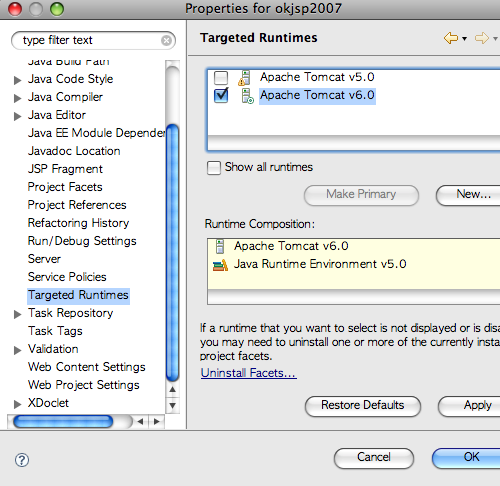Image resolution: width=500 pixels, height=486 pixels.
Task: Click the help question mark icon
Action: pyautogui.click(x=22, y=460)
